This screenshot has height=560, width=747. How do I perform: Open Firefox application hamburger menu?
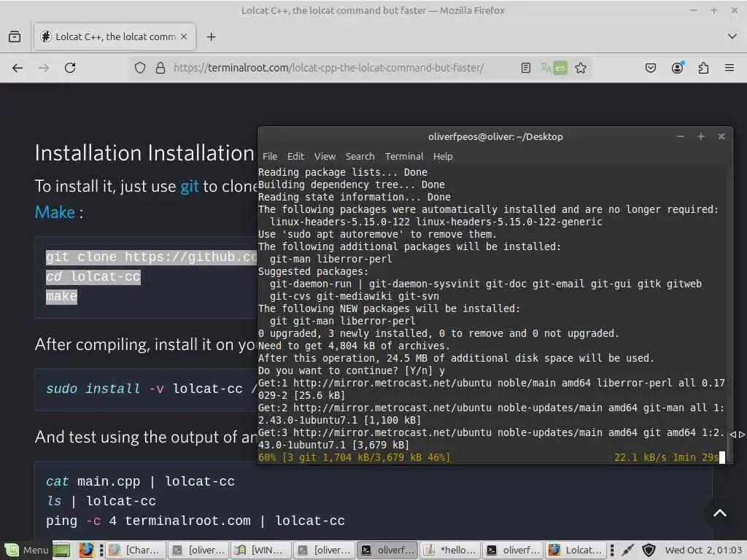tap(729, 68)
